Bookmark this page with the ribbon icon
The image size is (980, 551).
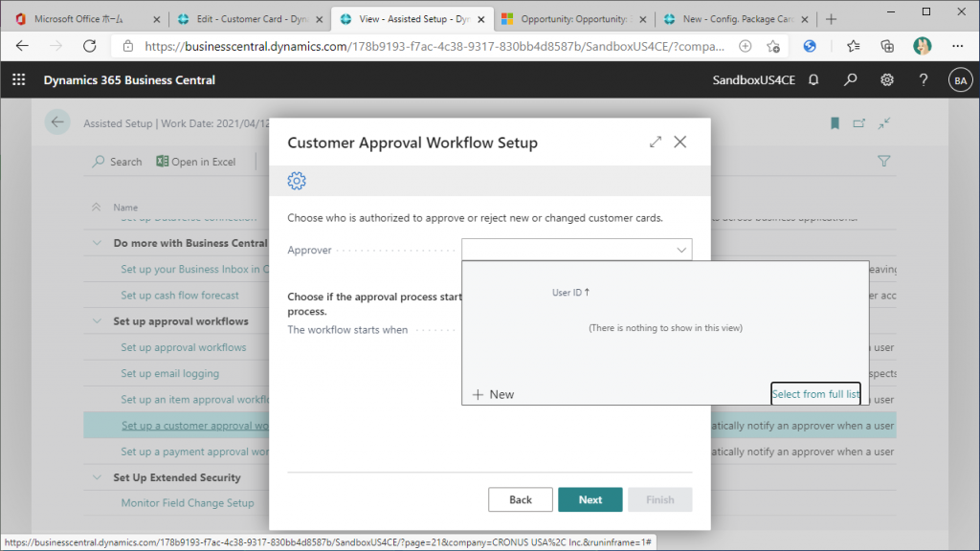point(835,122)
